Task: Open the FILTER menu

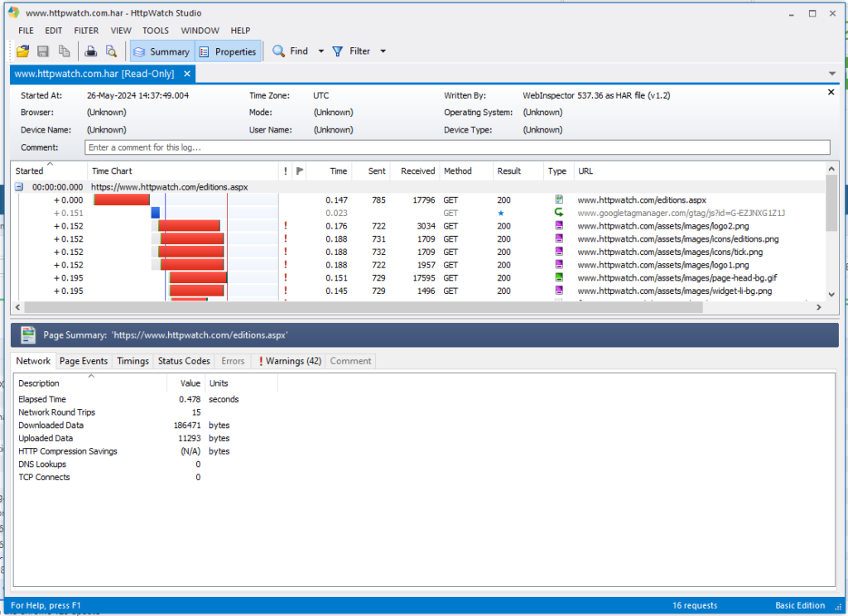Action: (86, 31)
